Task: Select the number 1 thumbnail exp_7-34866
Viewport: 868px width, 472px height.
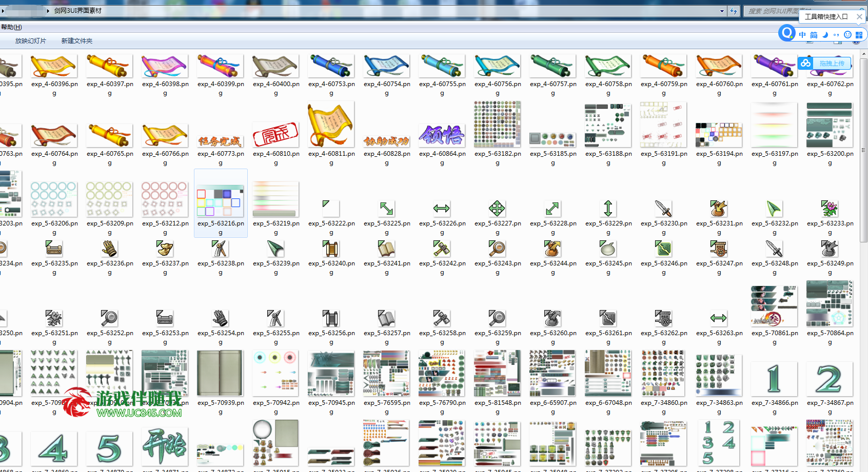Action: pos(774,379)
